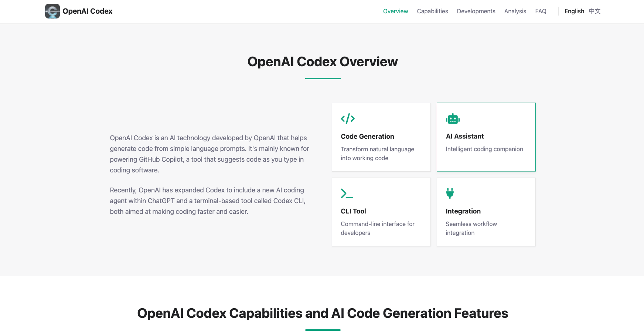
Task: Click 'Transform natural language into working code' text
Action: [x=377, y=154]
